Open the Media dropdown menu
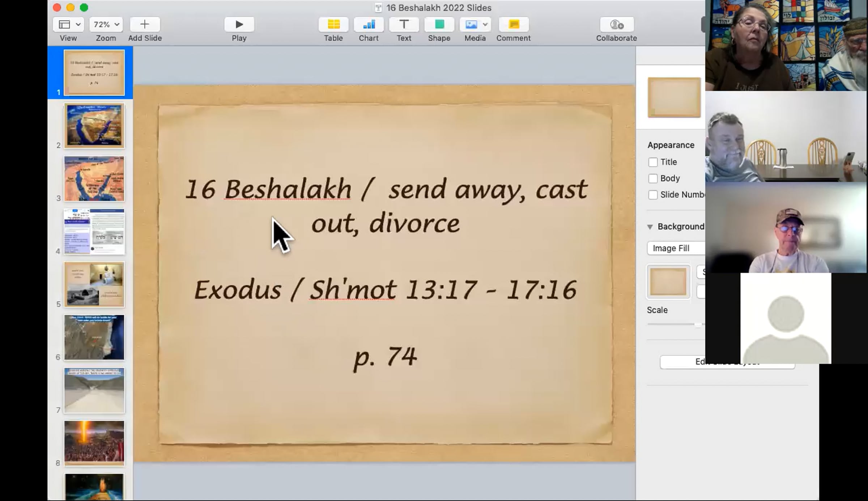The height and width of the screenshot is (501, 868). 475,24
